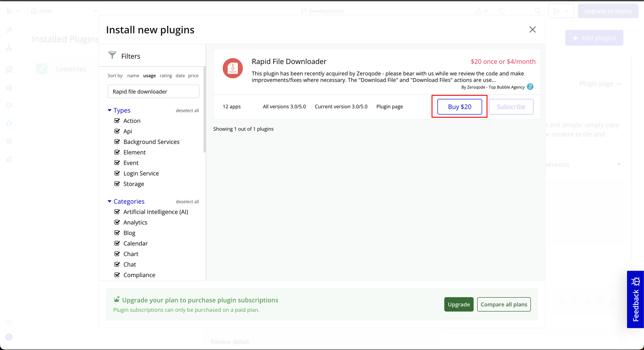Click the Filters funnel icon
Viewport: 644px width, 350px height.
tap(112, 55)
